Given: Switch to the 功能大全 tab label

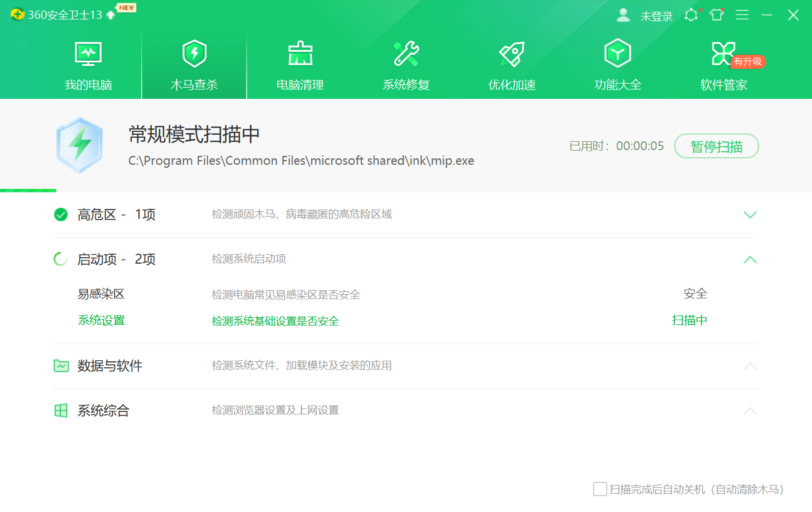Looking at the screenshot, I should pos(618,85).
